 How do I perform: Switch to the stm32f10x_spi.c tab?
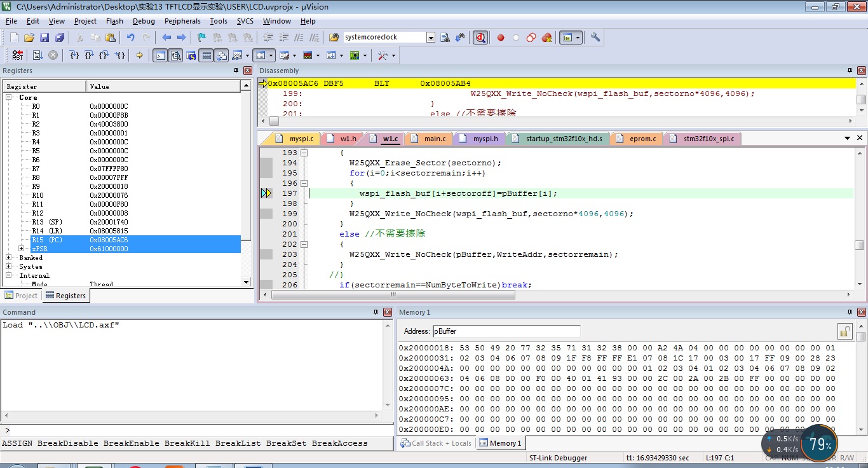point(709,139)
